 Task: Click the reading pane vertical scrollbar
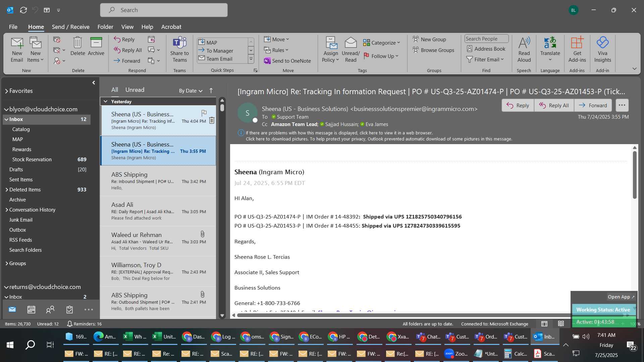tap(635, 175)
